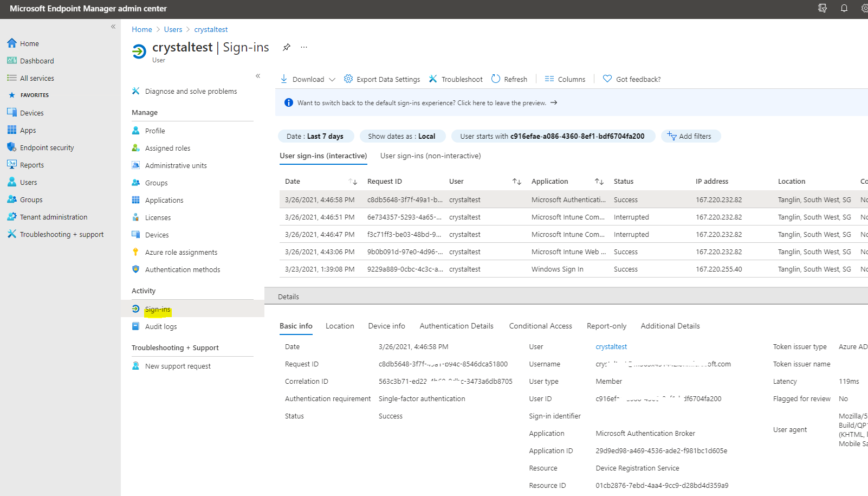868x496 pixels.
Task: Select the Microsoft Authenticati... sign-in row
Action: [574, 199]
